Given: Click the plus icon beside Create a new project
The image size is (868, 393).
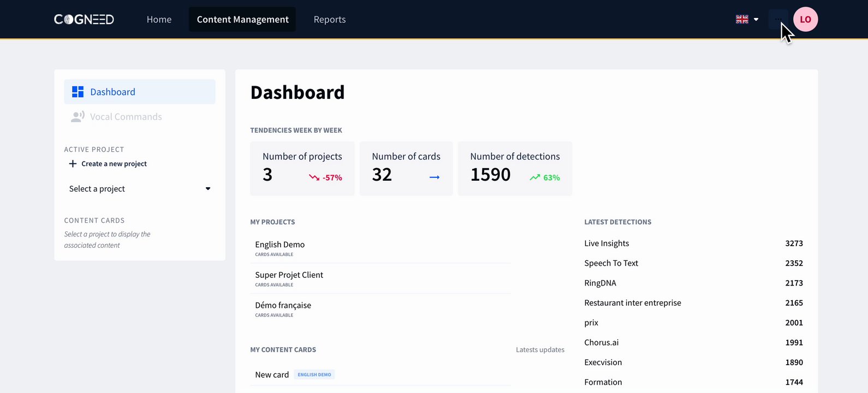Looking at the screenshot, I should [x=73, y=164].
